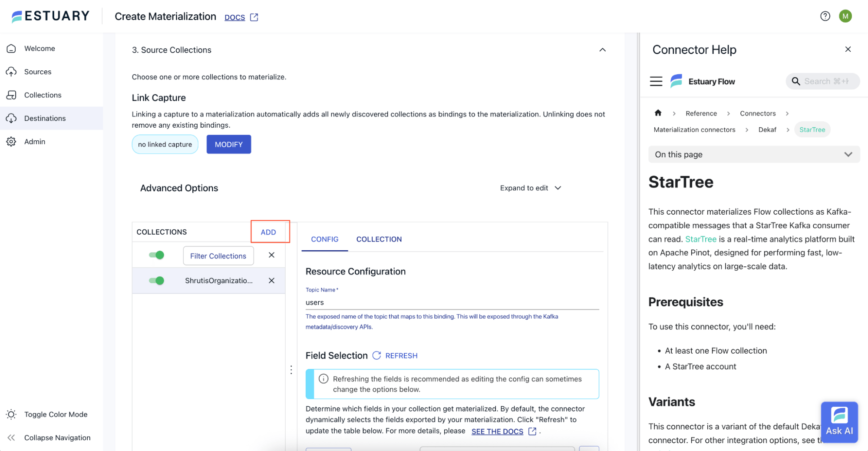Click the vertical dots panel divider handle
Image resolution: width=868 pixels, height=451 pixels.
[291, 370]
